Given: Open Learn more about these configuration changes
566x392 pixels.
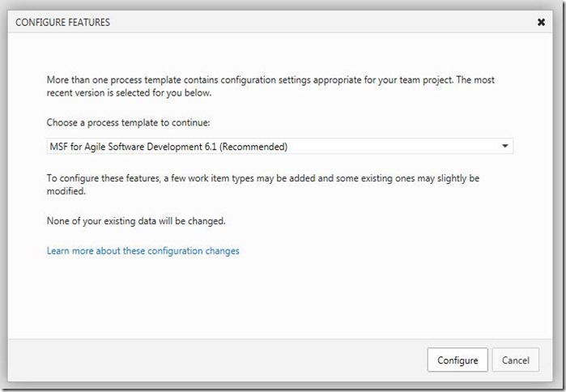Looking at the screenshot, I should click(143, 251).
